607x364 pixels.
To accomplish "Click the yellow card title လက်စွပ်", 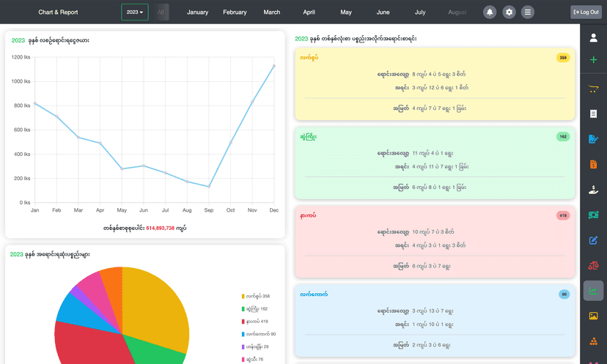I will (x=309, y=58).
